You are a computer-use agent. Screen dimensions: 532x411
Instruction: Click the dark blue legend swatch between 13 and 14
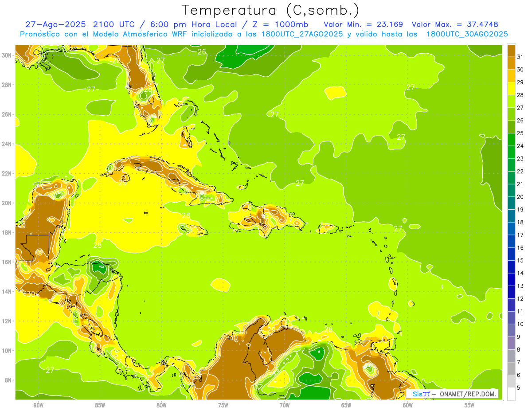(511, 279)
